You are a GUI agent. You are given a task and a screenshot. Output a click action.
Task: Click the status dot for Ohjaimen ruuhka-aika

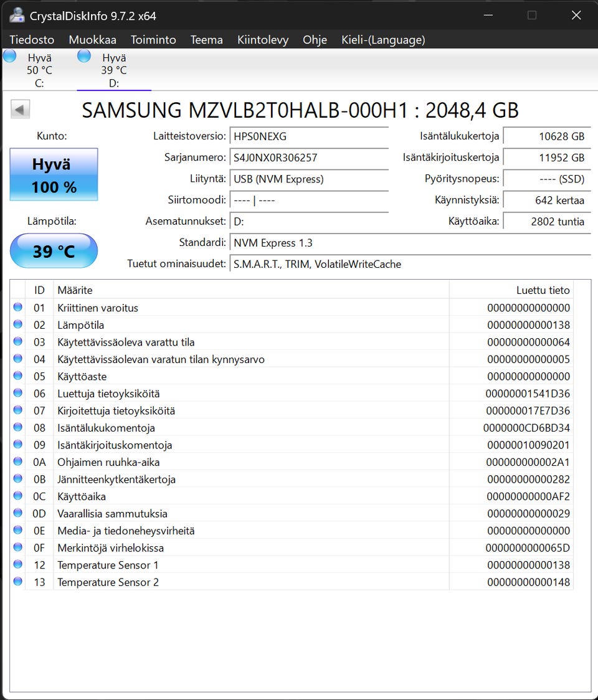tap(18, 461)
